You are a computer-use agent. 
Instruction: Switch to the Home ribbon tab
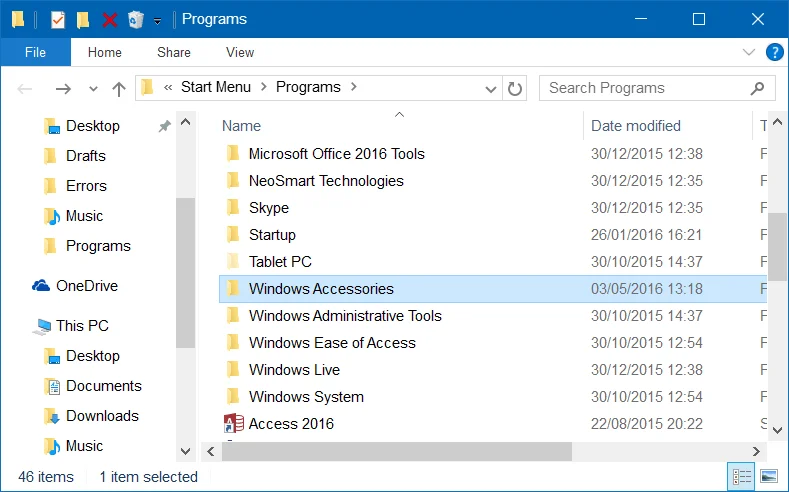point(105,52)
